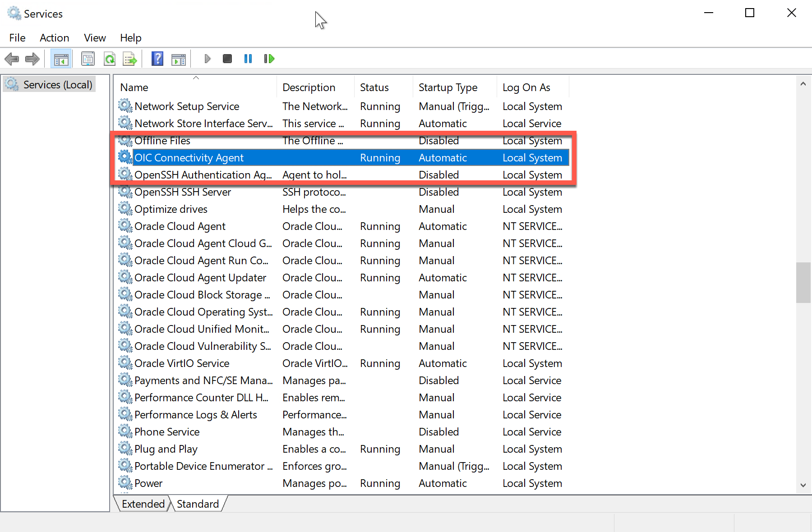This screenshot has height=532, width=812.
Task: Select Services (Local) in the tree
Action: [x=57, y=85]
